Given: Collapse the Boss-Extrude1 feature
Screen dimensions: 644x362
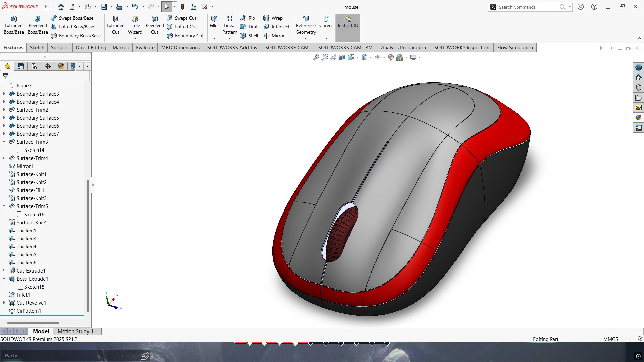Looking at the screenshot, I should 4,279.
